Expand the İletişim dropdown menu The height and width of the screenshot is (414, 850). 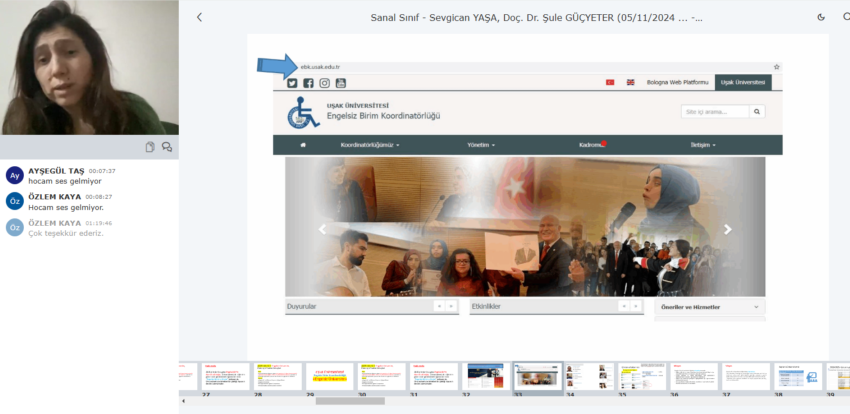pos(702,145)
